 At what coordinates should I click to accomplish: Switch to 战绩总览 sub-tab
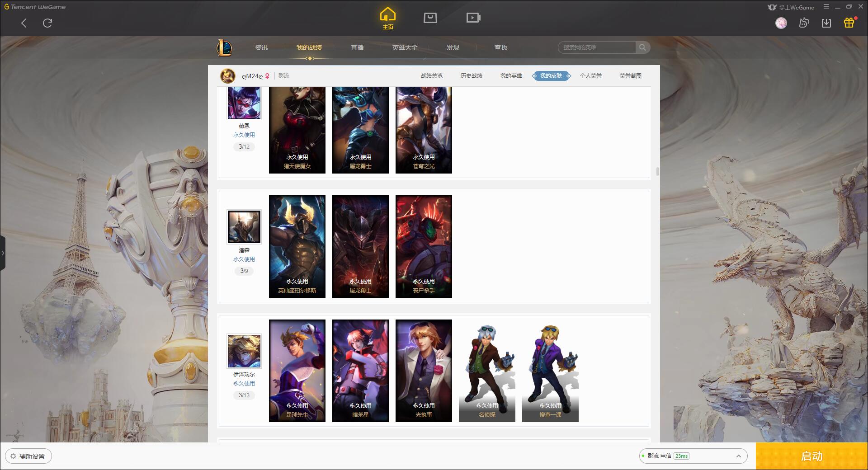coord(432,76)
